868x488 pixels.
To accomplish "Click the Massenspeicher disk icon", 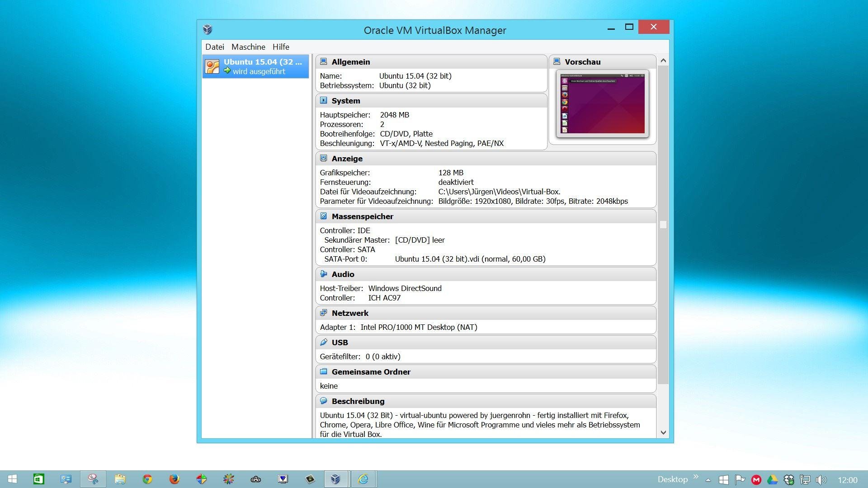I will 323,216.
